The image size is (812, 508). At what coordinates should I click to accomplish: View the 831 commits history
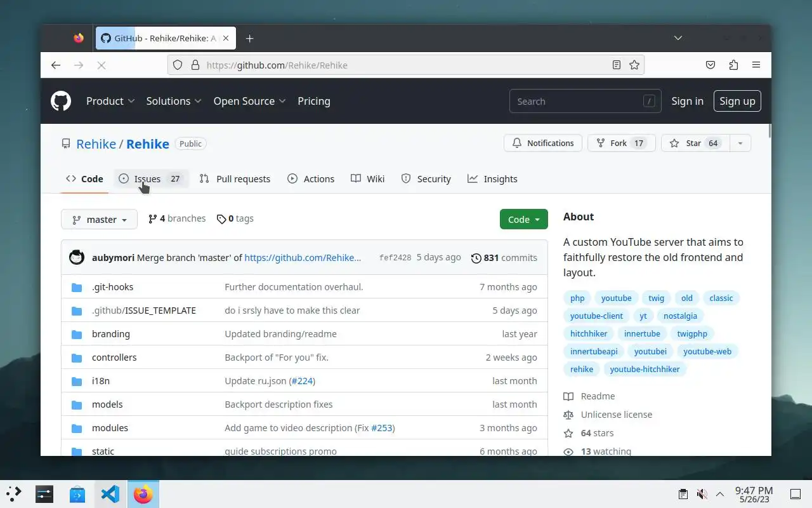[504, 258]
